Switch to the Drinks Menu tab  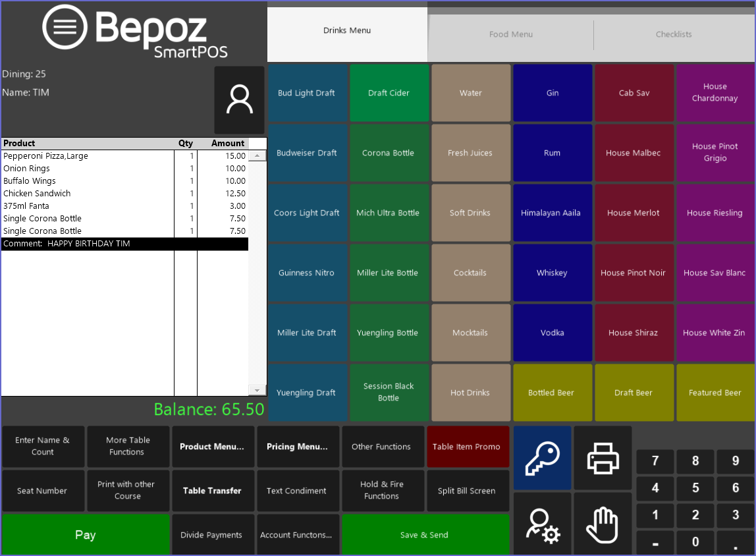tap(347, 31)
